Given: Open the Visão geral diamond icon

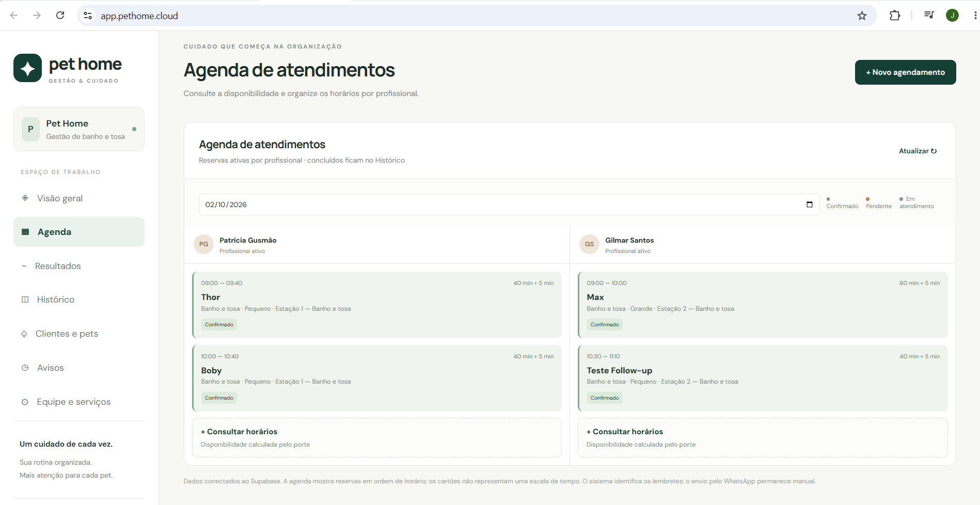Looking at the screenshot, I should (x=25, y=198).
